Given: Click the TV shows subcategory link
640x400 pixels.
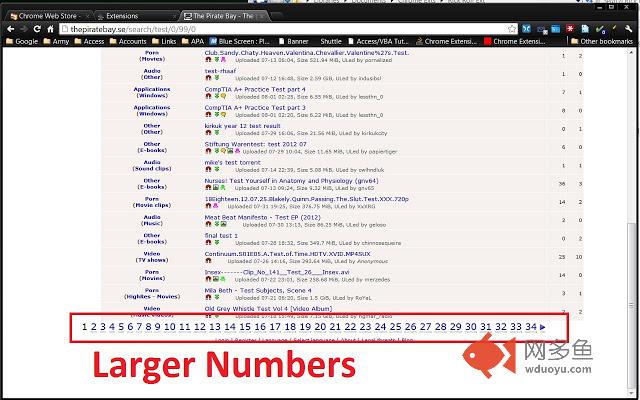Looking at the screenshot, I should click(x=152, y=260).
